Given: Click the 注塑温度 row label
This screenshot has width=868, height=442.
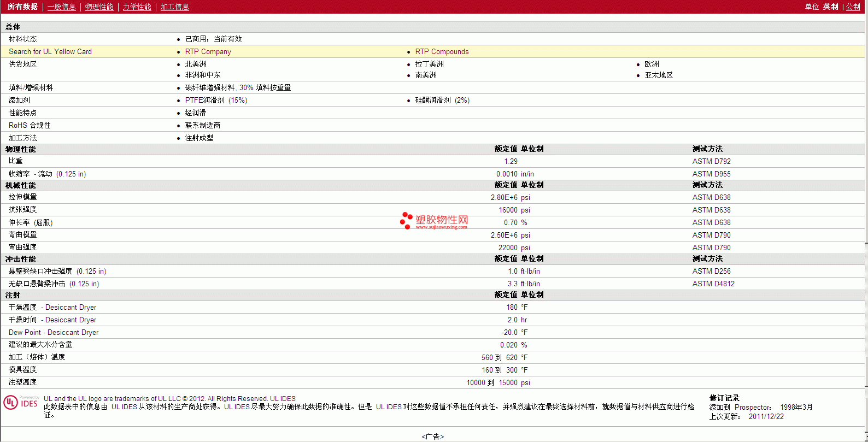Looking at the screenshot, I should point(22,382).
